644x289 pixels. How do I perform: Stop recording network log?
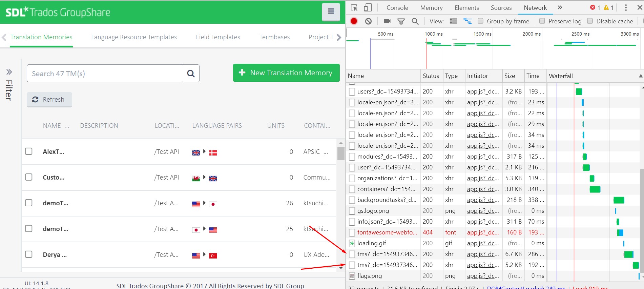[x=354, y=21]
